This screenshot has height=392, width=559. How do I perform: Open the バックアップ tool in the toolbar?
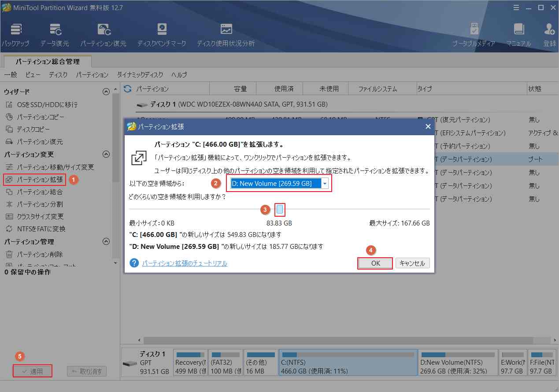[x=15, y=35]
